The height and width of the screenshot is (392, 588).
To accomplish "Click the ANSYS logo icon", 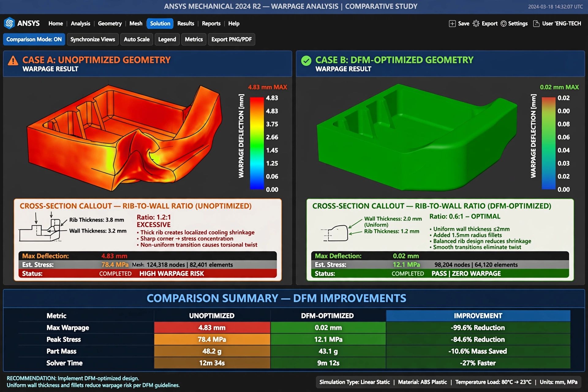I will coord(9,23).
